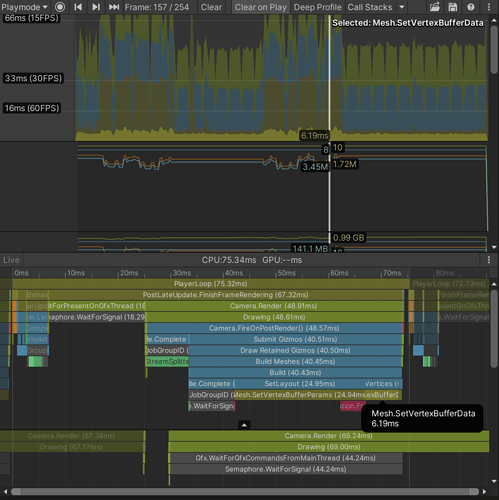The height and width of the screenshot is (500, 499).
Task: Select Semaphore.WaitForSignal (44.24ms) on render thread
Action: click(x=286, y=469)
